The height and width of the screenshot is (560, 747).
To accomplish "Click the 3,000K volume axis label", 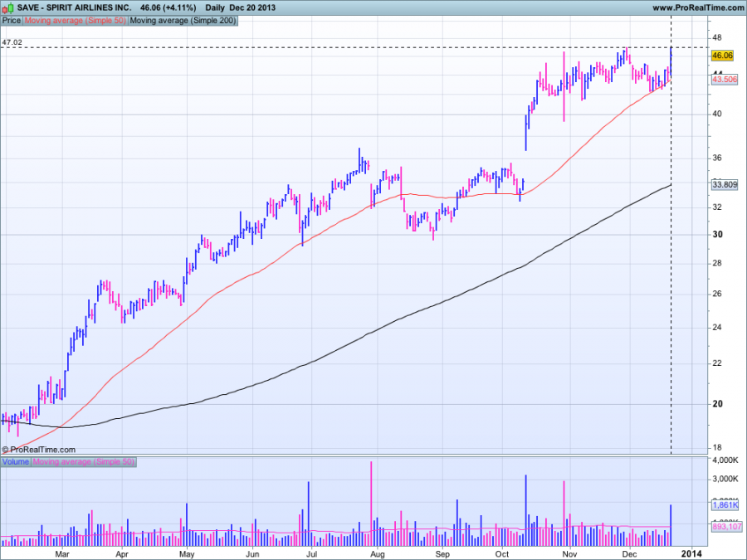I will 725,479.
